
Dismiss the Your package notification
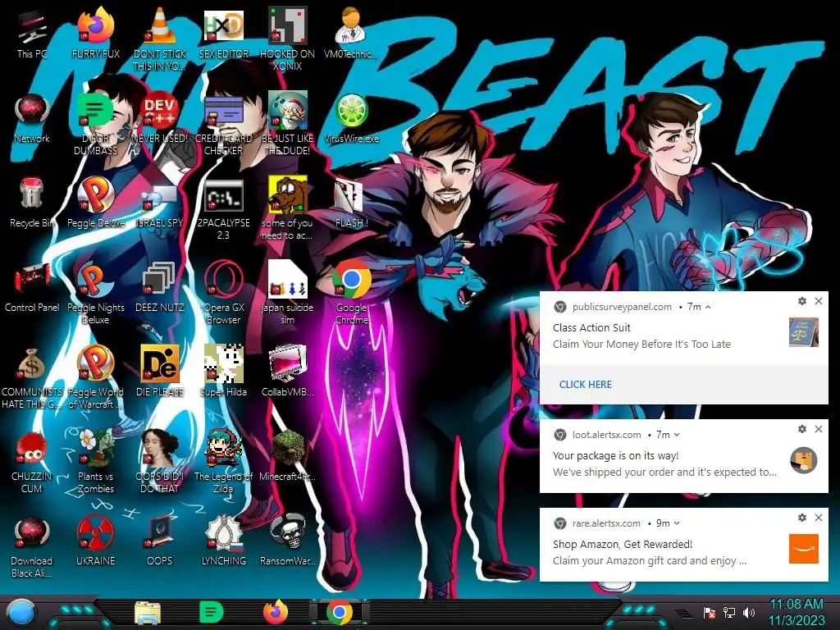pyautogui.click(x=819, y=428)
